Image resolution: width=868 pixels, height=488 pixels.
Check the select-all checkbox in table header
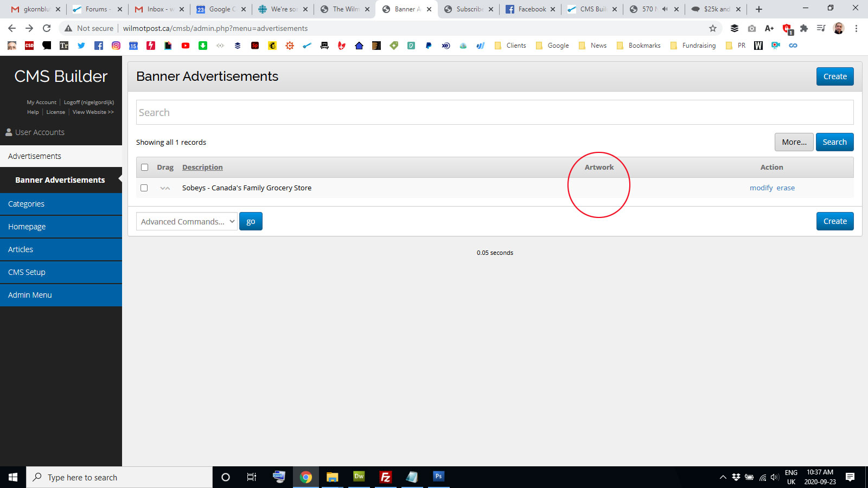tap(144, 168)
